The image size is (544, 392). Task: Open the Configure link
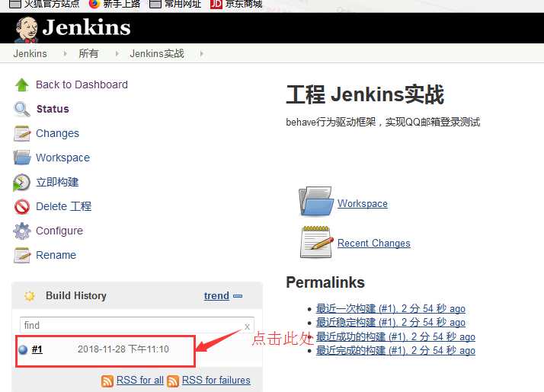[59, 231]
